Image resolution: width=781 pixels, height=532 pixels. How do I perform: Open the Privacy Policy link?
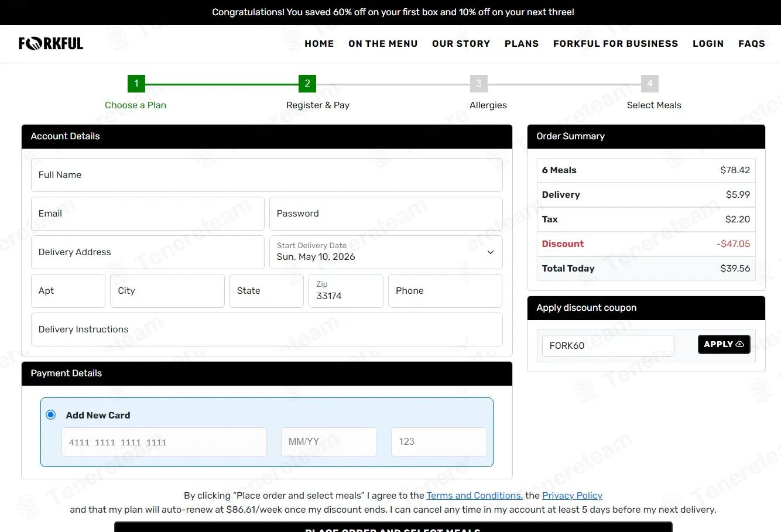pyautogui.click(x=572, y=496)
